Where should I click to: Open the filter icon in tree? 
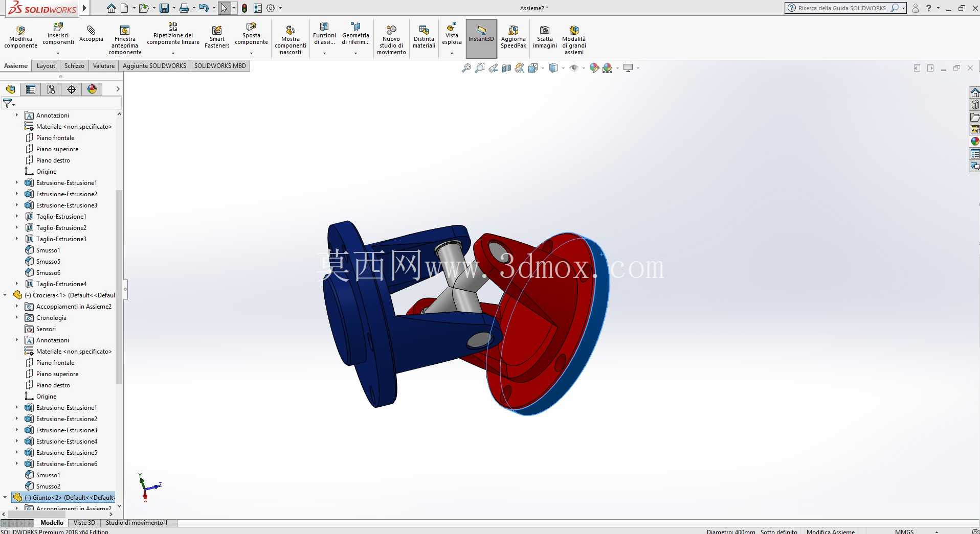(7, 103)
